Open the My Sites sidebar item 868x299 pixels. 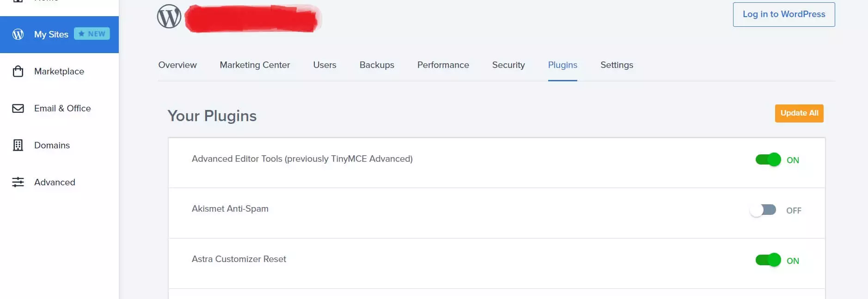pyautogui.click(x=59, y=35)
